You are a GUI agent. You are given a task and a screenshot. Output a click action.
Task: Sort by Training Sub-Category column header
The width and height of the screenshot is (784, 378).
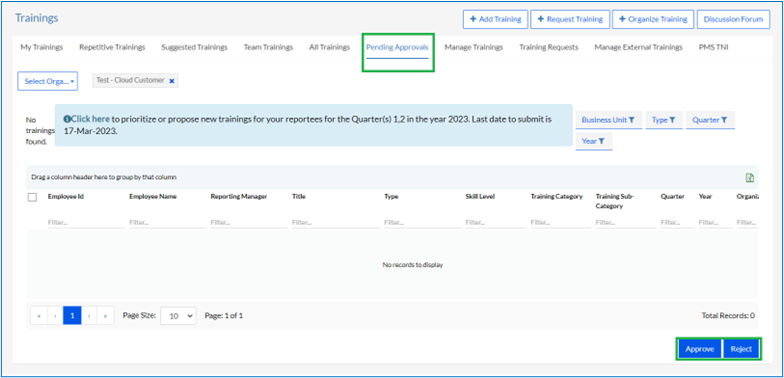pyautogui.click(x=615, y=201)
